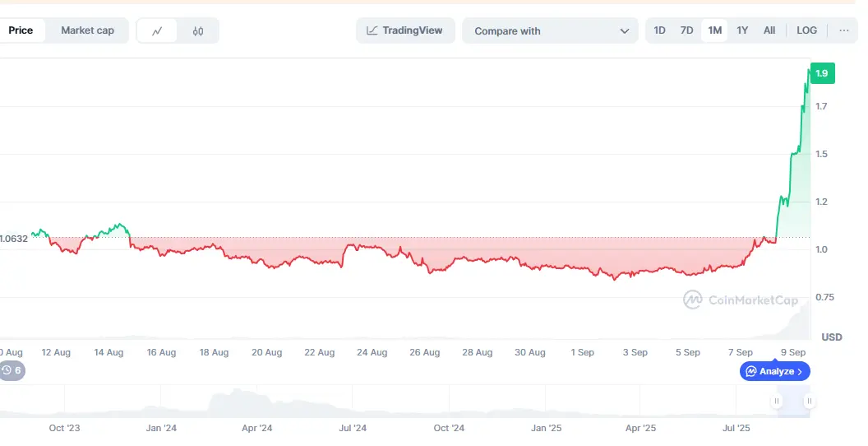Toggle LOG scale on the chart
The image size is (868, 446).
(806, 30)
